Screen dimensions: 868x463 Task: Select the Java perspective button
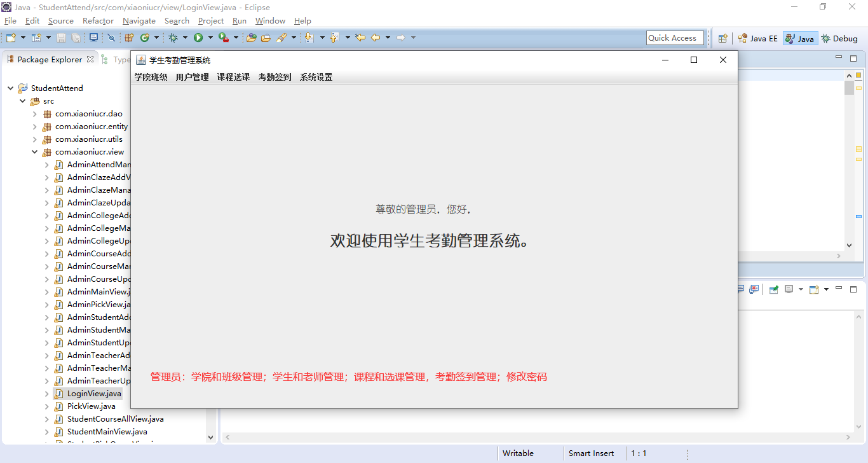click(799, 38)
